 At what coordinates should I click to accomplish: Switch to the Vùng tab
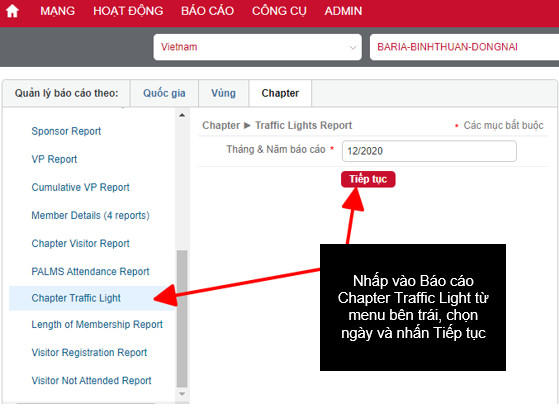[224, 93]
